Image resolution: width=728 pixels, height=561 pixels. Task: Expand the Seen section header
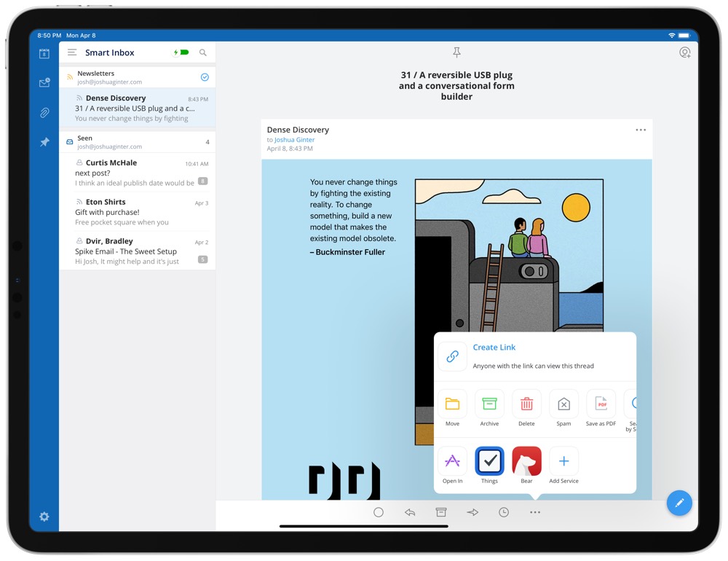coord(138,142)
